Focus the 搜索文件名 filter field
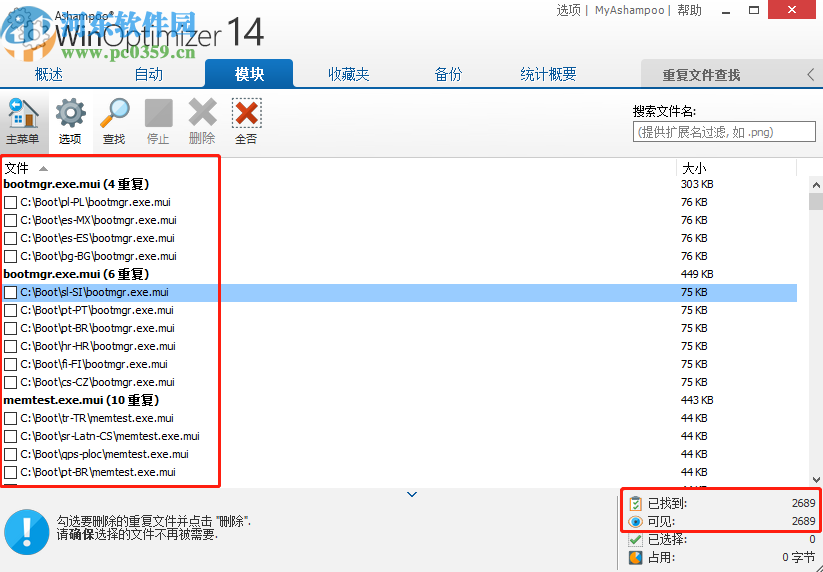This screenshot has height=572, width=823. point(724,132)
